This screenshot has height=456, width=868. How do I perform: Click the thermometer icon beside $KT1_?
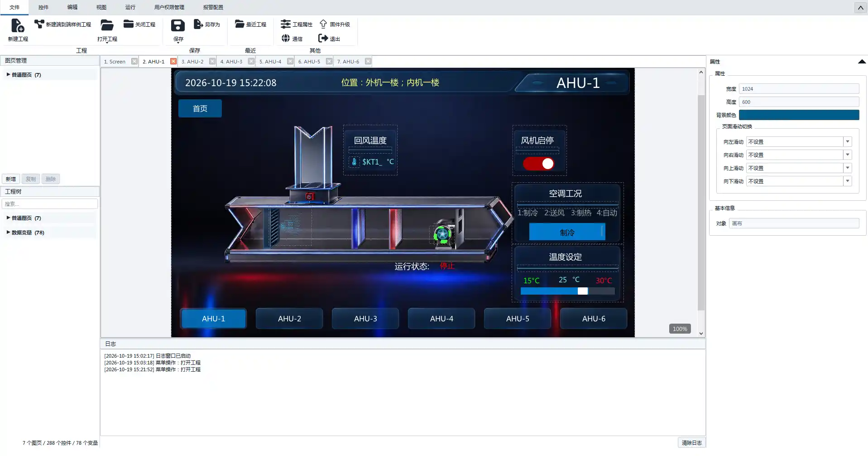[354, 162]
